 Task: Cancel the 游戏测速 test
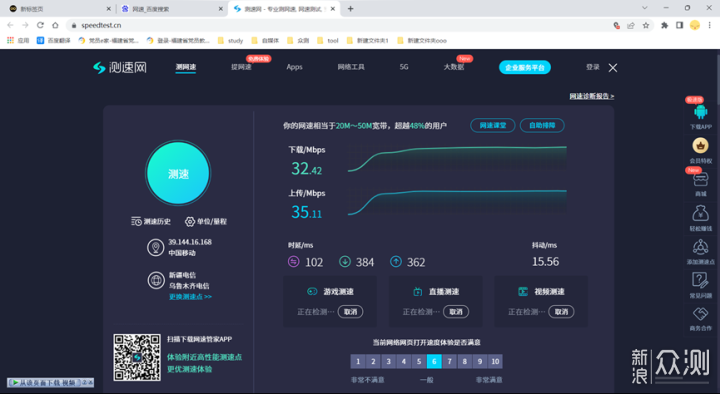point(350,312)
